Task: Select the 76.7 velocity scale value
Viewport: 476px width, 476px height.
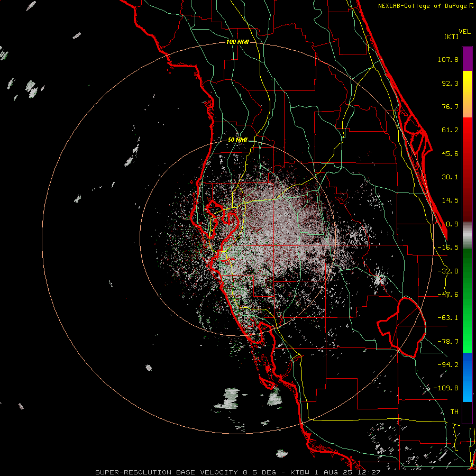Action: (450, 106)
